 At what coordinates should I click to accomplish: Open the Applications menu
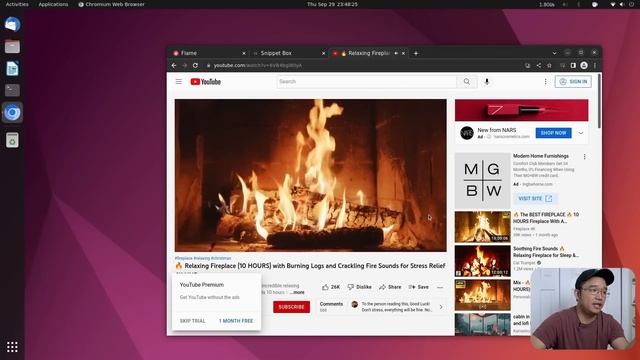(x=53, y=4)
